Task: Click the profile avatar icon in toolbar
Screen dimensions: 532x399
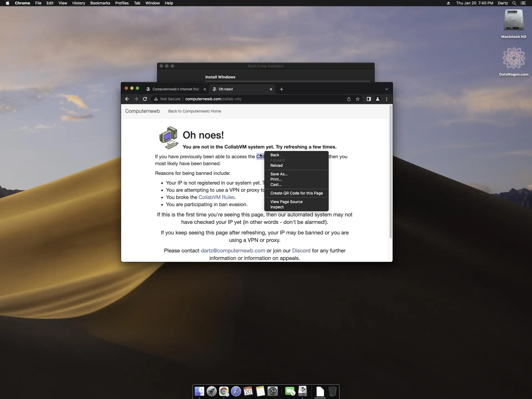Action: (x=377, y=99)
